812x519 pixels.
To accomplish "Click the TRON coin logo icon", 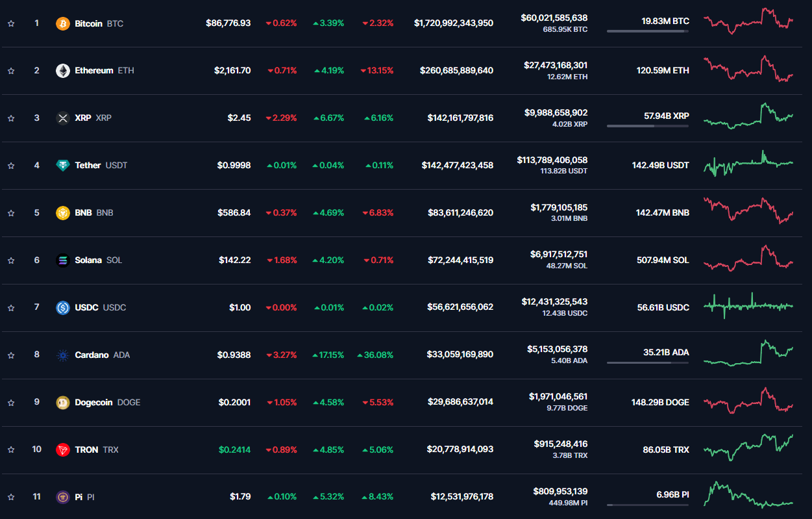I will coord(63,450).
